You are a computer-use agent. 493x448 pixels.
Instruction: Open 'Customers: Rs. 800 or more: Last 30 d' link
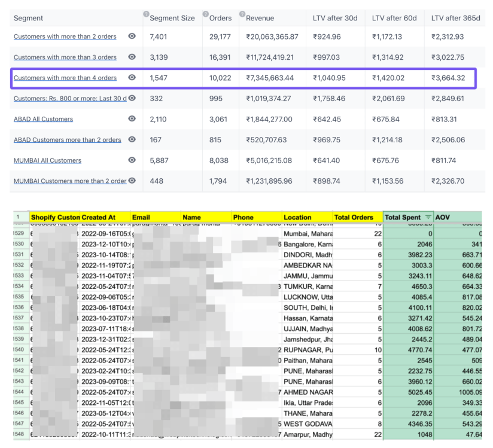click(70, 99)
